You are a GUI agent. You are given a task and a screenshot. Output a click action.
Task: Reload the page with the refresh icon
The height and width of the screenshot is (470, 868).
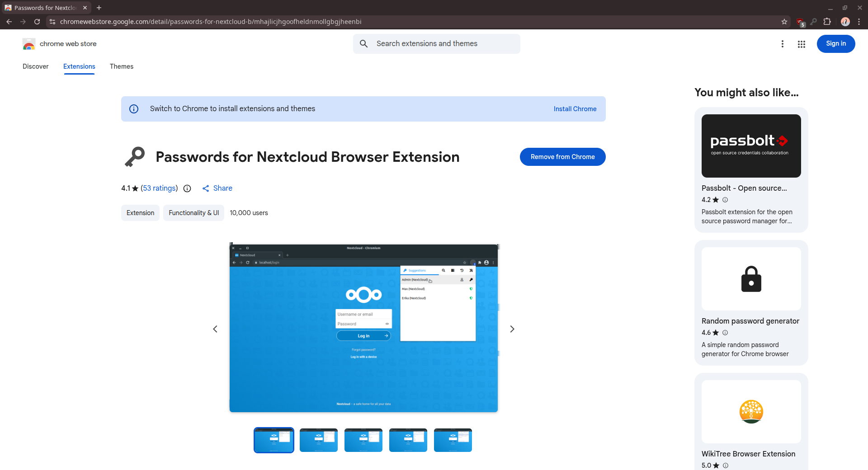click(37, 22)
